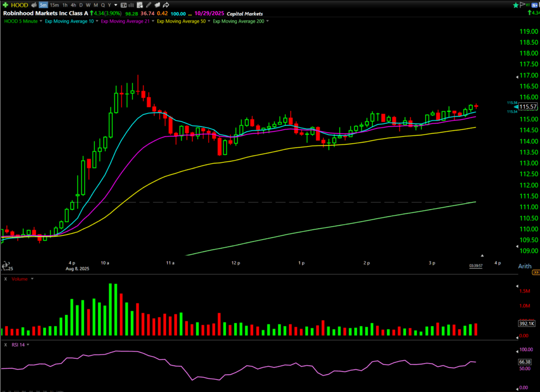This screenshot has height=392, width=540.
Task: Click the print chart icon
Action: [34, 5]
